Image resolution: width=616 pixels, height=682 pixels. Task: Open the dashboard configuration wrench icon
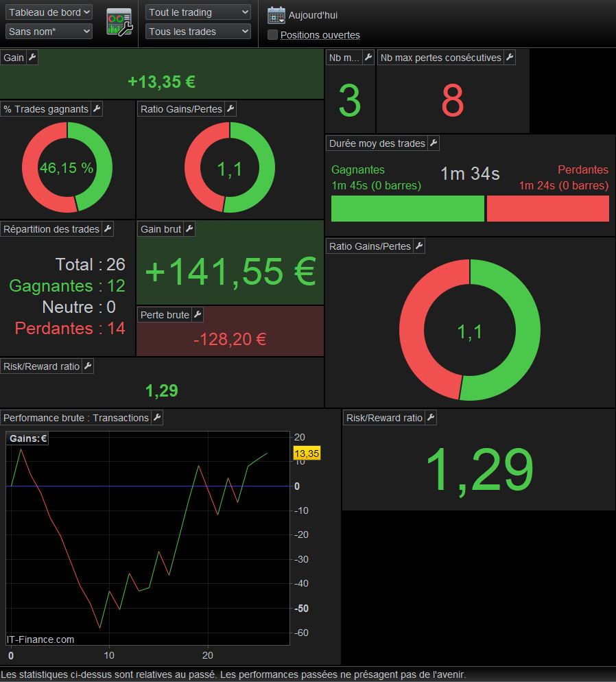click(x=119, y=22)
